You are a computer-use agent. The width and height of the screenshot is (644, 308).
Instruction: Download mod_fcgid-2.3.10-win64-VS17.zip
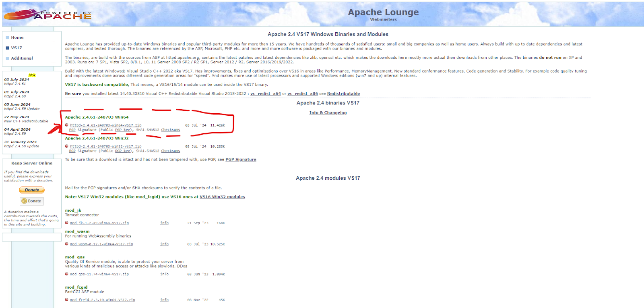[x=103, y=300]
